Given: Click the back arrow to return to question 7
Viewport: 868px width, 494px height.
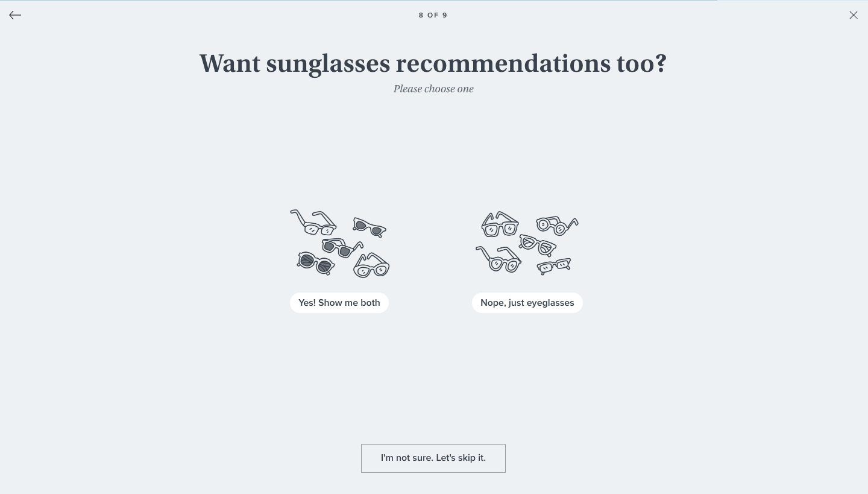Looking at the screenshot, I should click(15, 15).
